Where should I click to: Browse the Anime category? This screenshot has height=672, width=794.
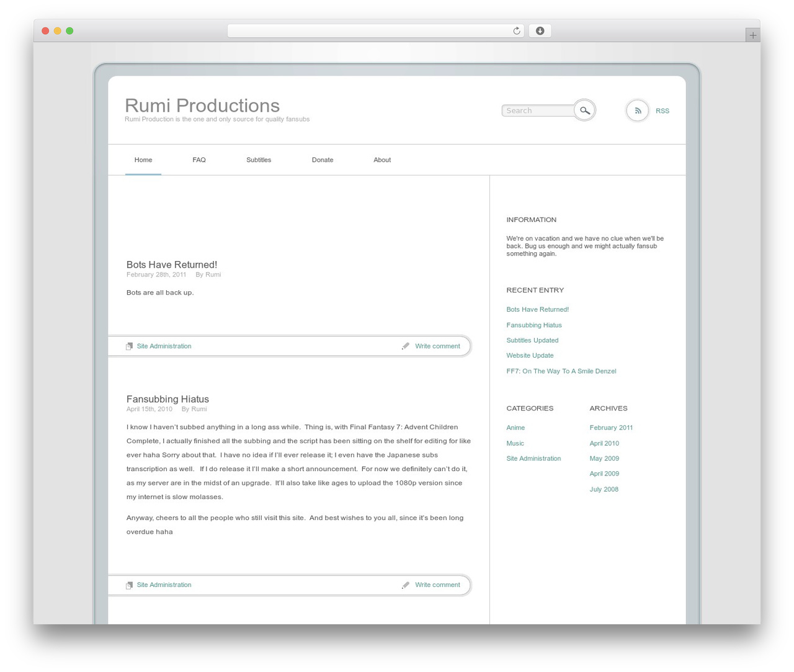coord(515,428)
